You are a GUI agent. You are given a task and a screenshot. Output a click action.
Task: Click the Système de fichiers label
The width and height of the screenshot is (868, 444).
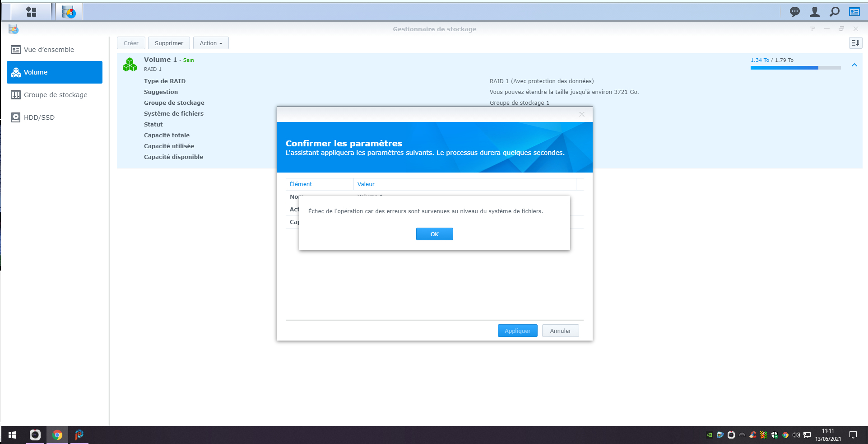174,114
